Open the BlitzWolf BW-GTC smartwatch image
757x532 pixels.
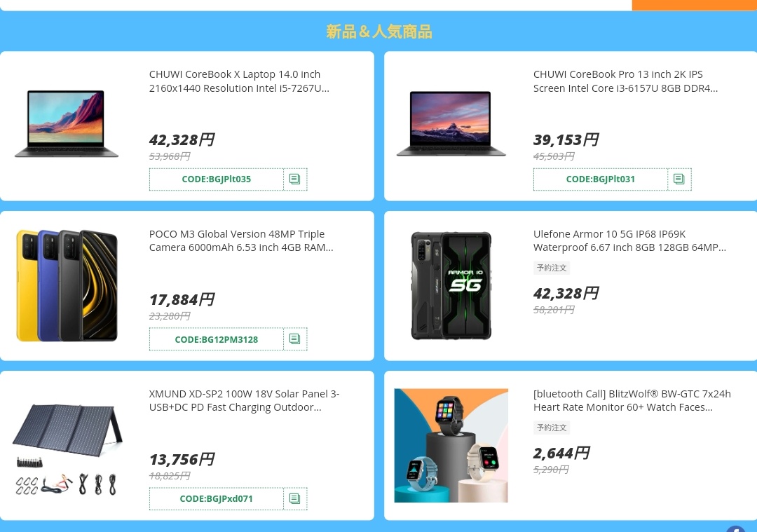click(451, 446)
